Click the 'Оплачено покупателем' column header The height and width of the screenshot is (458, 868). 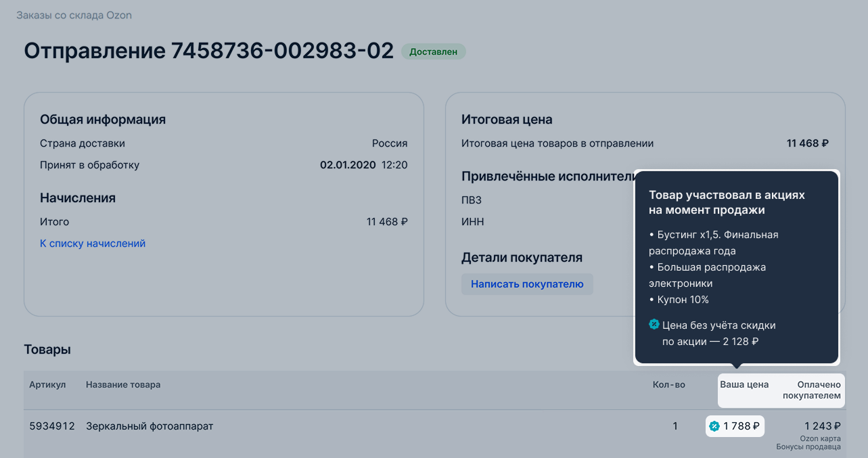click(812, 390)
